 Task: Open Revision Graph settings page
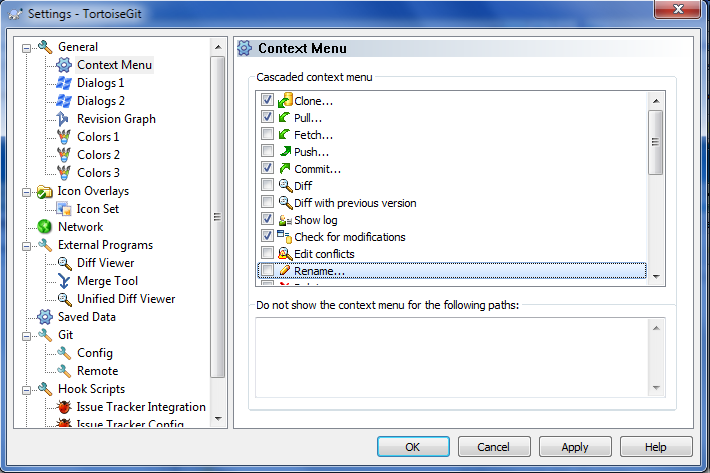(116, 119)
